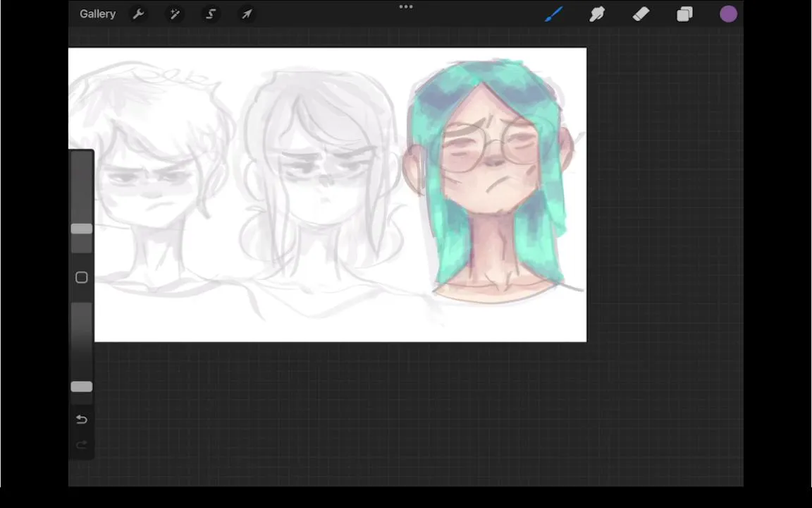812x508 pixels.
Task: Open the purple active color picker
Action: [728, 14]
